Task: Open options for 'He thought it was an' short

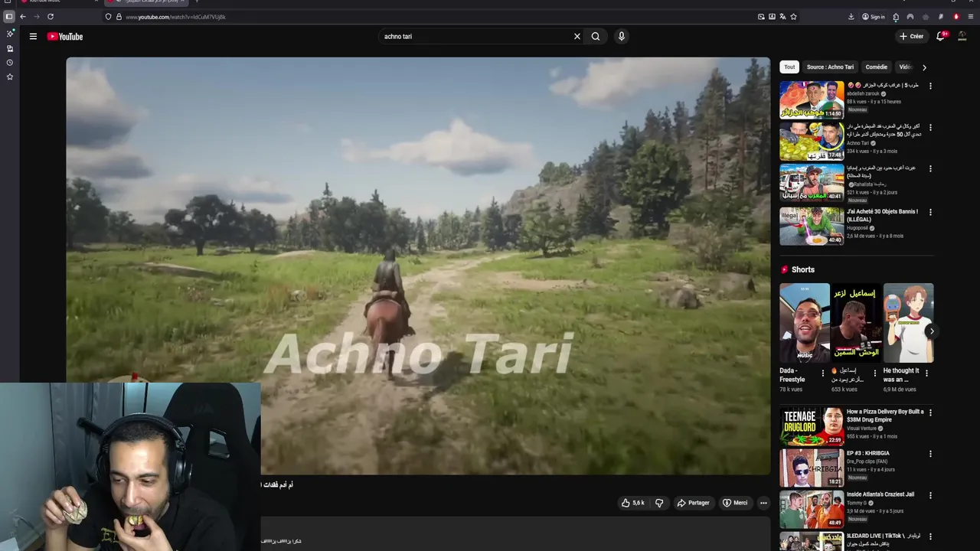Action: coord(926,373)
